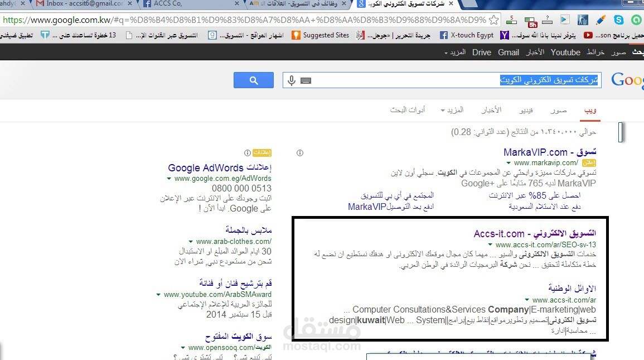Screen dimensions: 644x360
Task: Open the Yahoo bookmark with purple Y icon
Action: tap(538, 35)
